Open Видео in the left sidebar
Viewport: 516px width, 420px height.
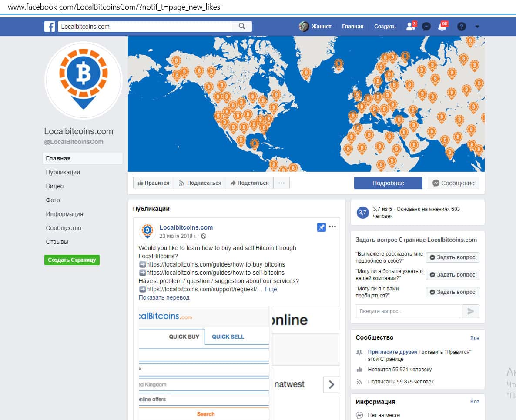pyautogui.click(x=55, y=186)
